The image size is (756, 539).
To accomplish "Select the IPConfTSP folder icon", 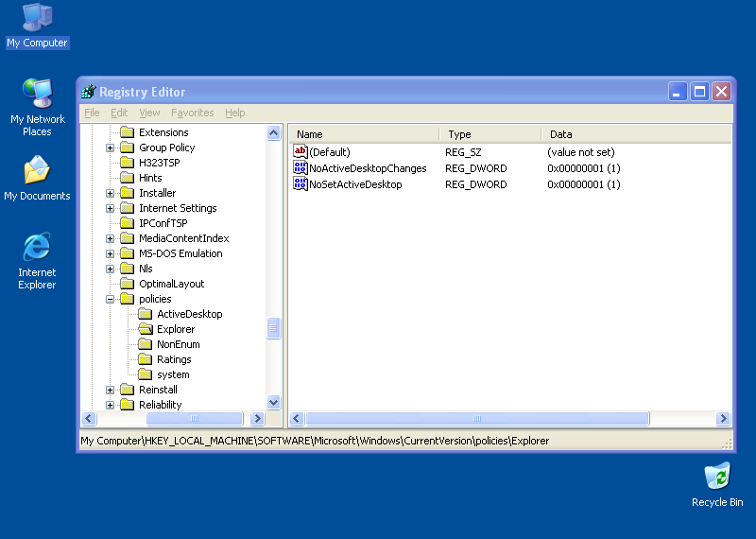I will 127,223.
